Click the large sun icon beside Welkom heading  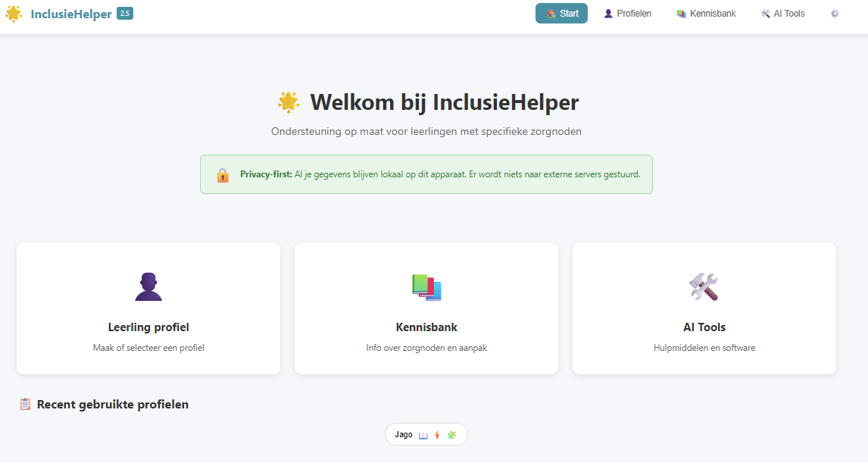point(289,102)
